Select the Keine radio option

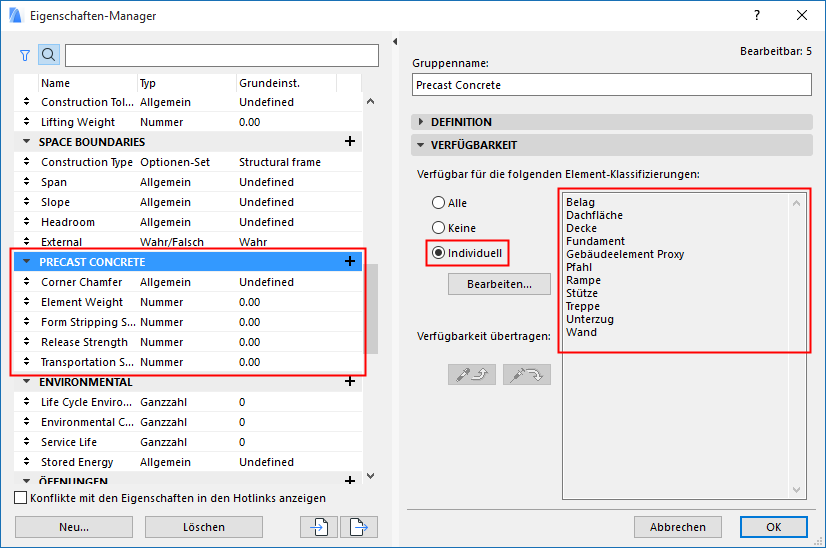tap(438, 228)
